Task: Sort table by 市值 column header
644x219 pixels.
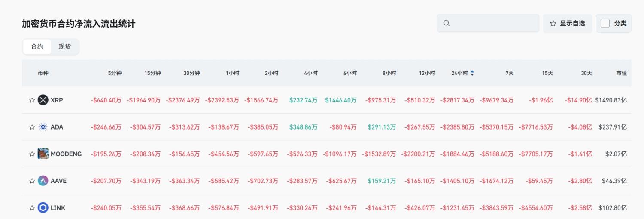Action: point(621,73)
